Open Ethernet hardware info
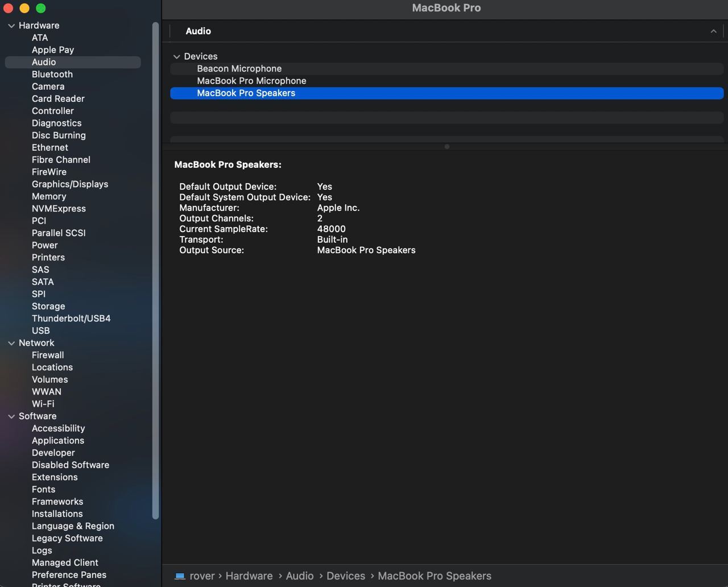 pos(50,148)
